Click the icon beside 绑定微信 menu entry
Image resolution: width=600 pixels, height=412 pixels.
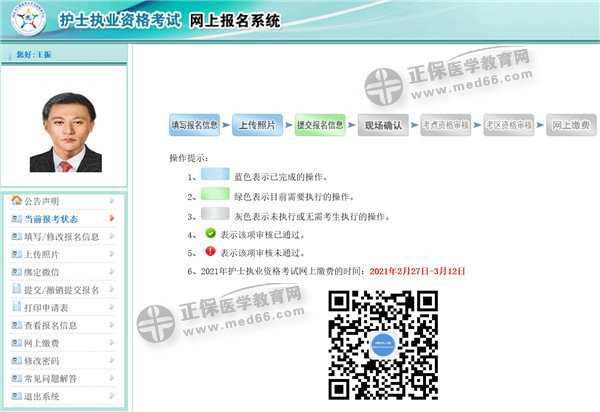pyautogui.click(x=16, y=272)
